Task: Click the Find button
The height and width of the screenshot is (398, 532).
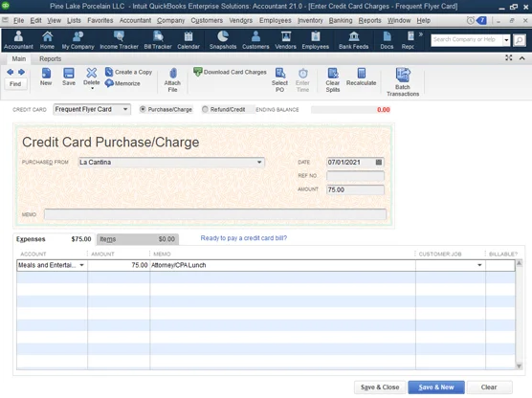Action: point(15,84)
